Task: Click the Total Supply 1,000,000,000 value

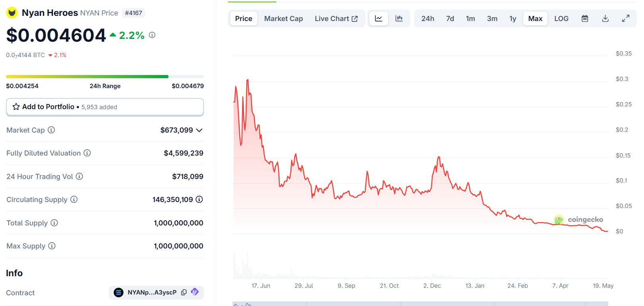Action: [x=178, y=223]
